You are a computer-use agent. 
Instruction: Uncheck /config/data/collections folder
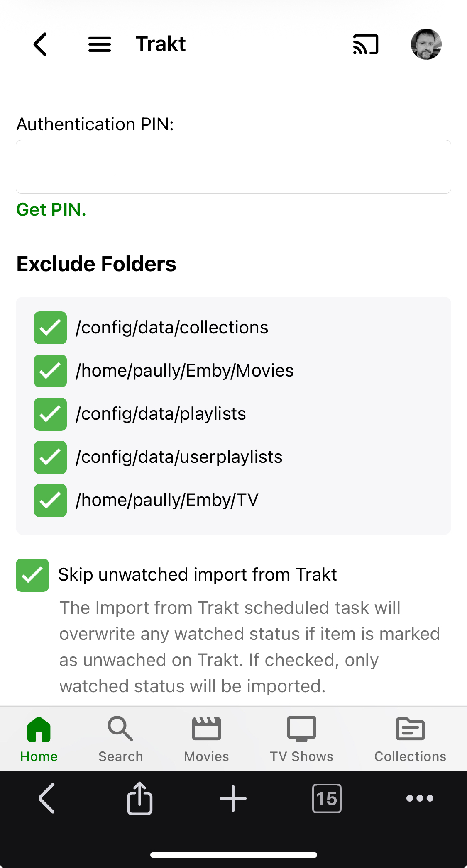pos(50,328)
